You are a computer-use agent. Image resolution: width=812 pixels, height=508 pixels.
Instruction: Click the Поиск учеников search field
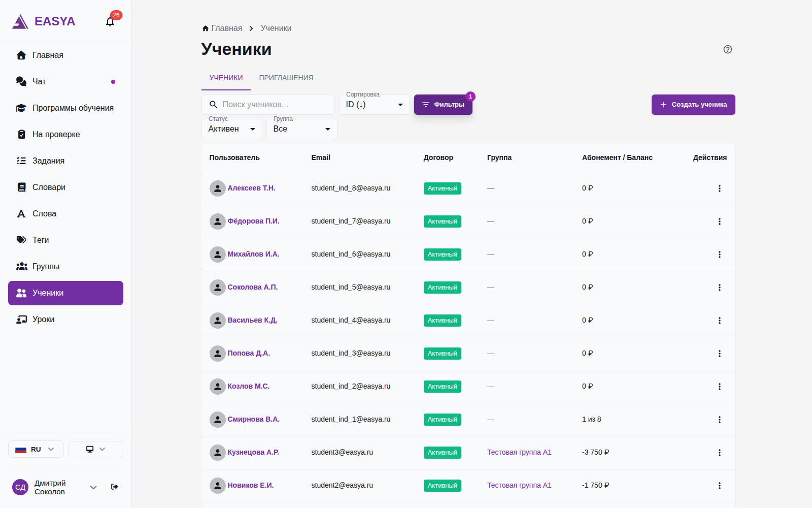(268, 105)
